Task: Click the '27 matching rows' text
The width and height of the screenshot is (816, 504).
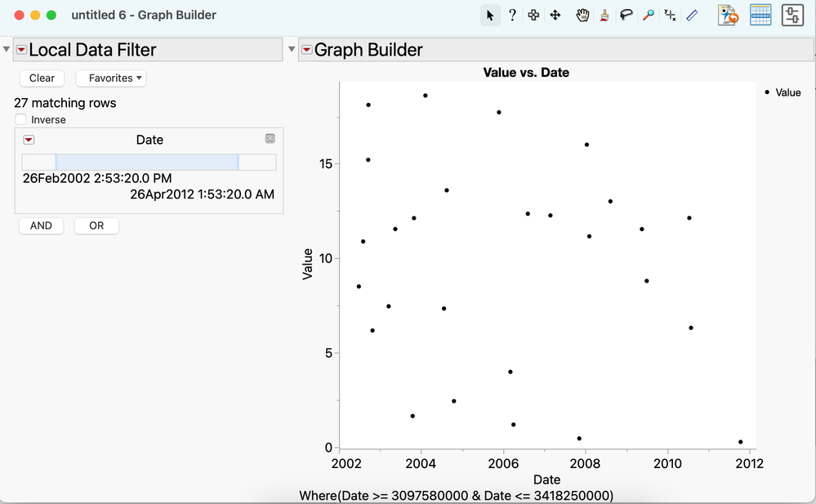Action: coord(65,103)
